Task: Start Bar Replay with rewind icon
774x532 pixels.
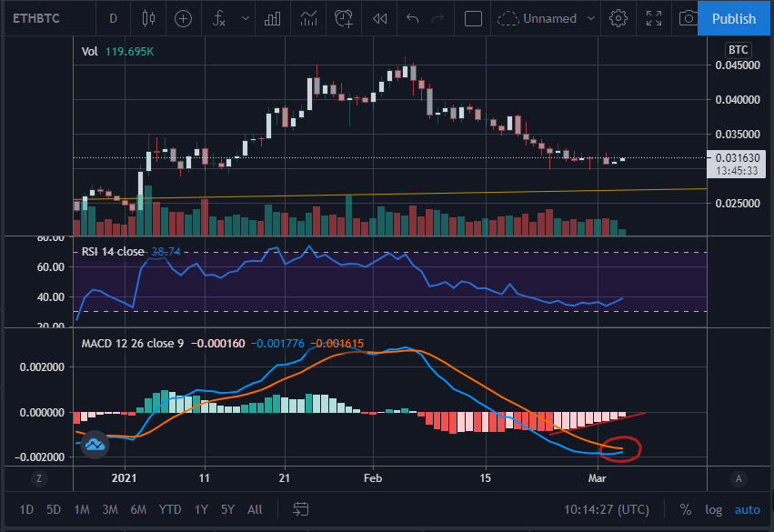Action: coord(379,19)
